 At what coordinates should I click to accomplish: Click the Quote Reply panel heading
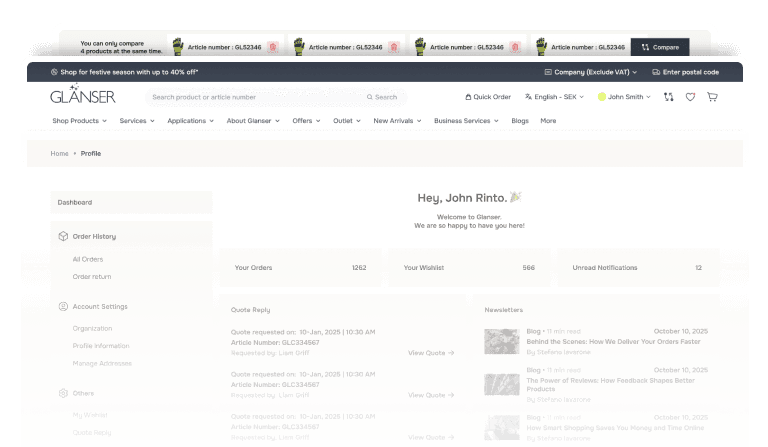click(x=250, y=310)
